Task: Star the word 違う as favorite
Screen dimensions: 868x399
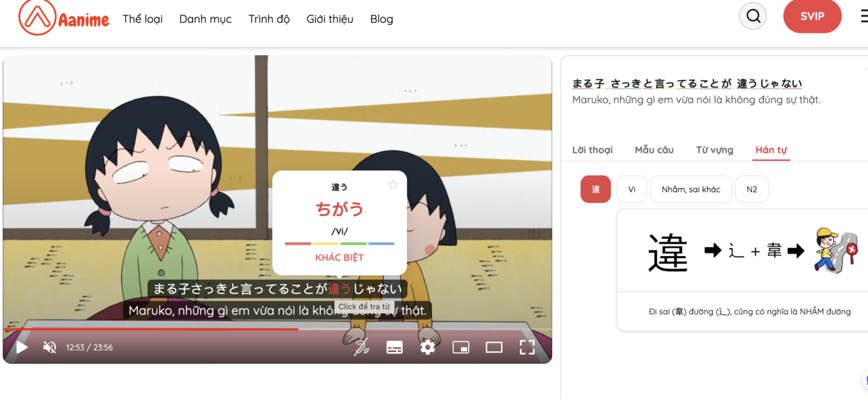Action: [393, 184]
